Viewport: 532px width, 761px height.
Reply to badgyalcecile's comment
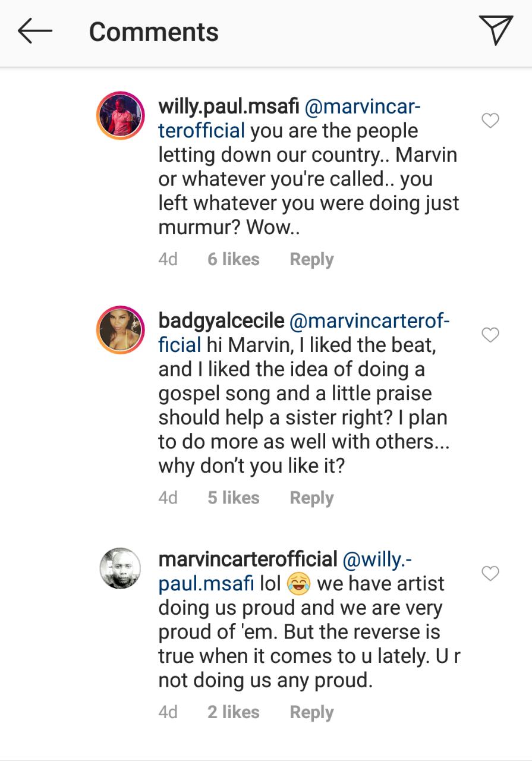(x=311, y=498)
